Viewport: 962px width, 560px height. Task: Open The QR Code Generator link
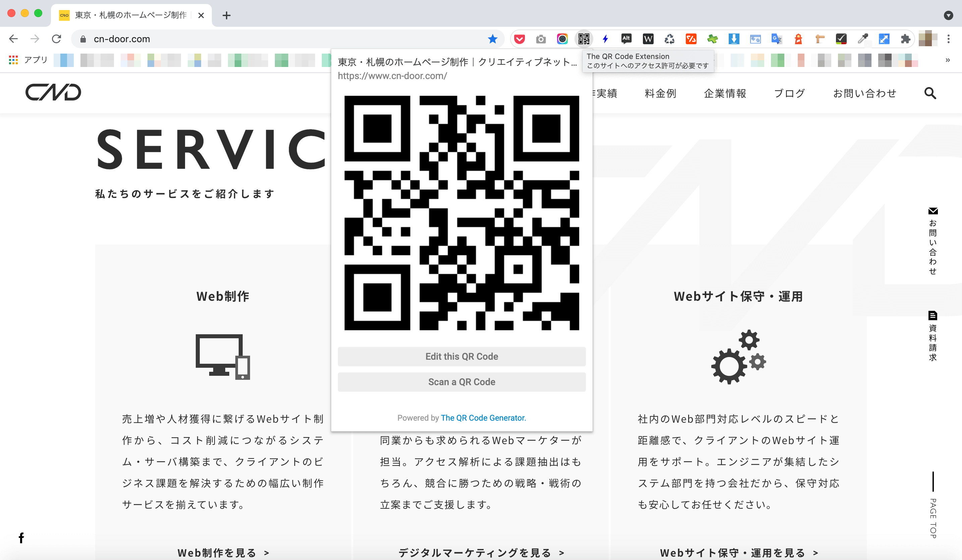click(483, 418)
